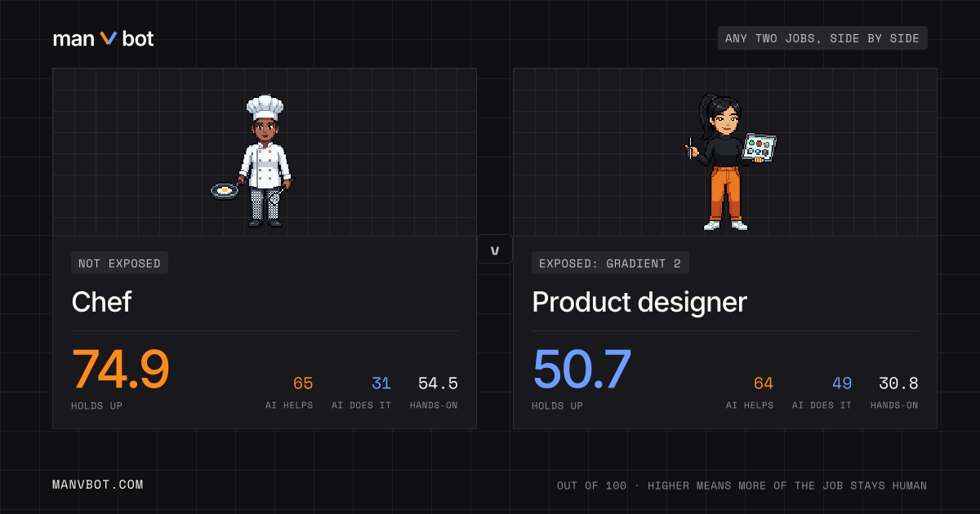Click 'Holds up' label under 50.7
This screenshot has height=514, width=980.
pyautogui.click(x=558, y=405)
